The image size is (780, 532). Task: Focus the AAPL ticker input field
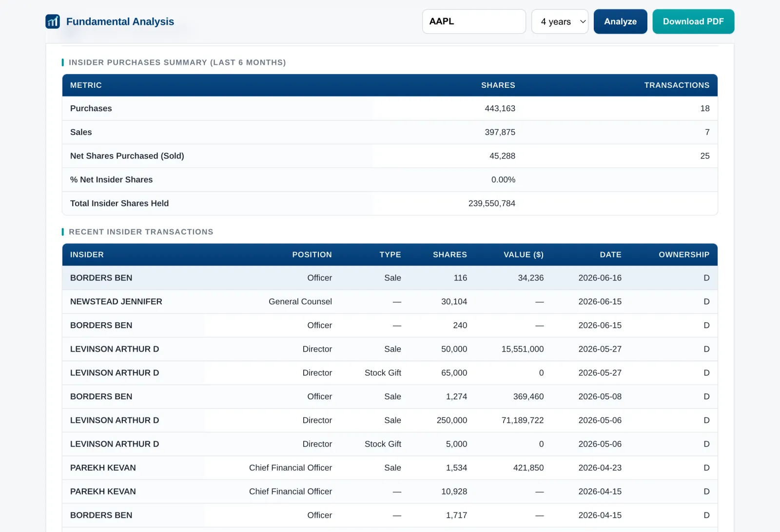(x=474, y=21)
